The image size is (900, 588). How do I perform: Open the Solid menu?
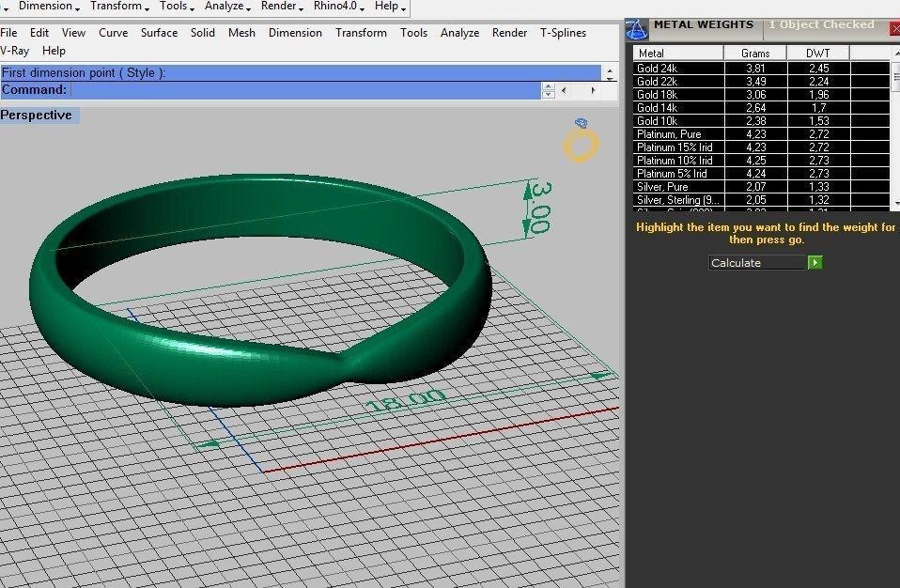pos(203,33)
